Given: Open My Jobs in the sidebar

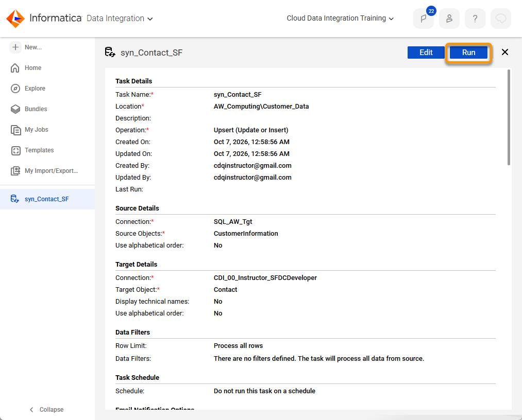Looking at the screenshot, I should 36,130.
